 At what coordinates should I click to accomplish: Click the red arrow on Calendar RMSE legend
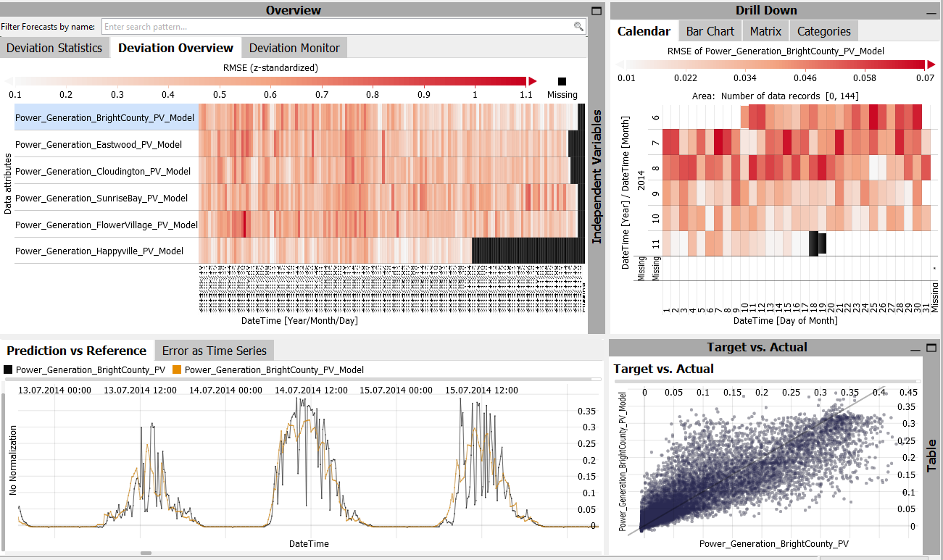[x=931, y=64]
